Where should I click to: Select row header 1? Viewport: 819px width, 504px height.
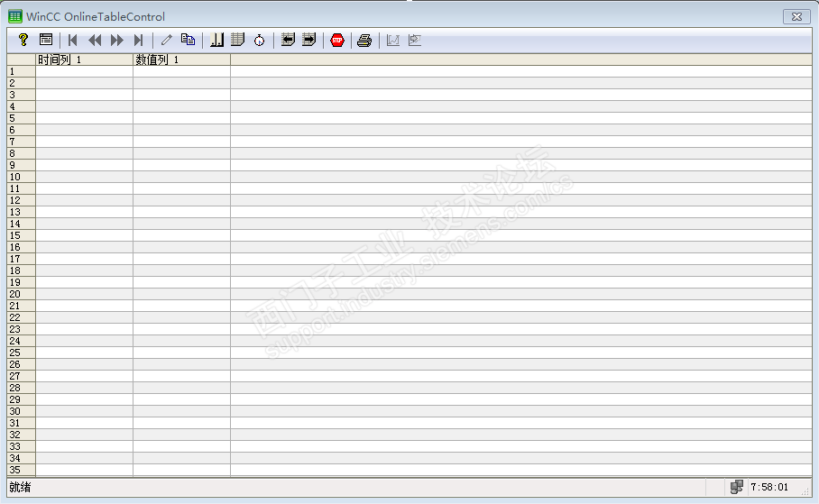[x=22, y=71]
